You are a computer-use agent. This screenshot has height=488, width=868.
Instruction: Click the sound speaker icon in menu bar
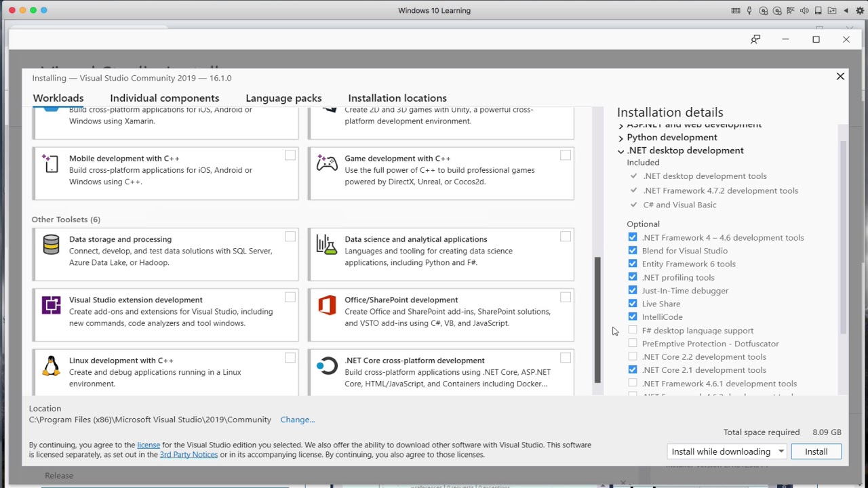tap(804, 10)
